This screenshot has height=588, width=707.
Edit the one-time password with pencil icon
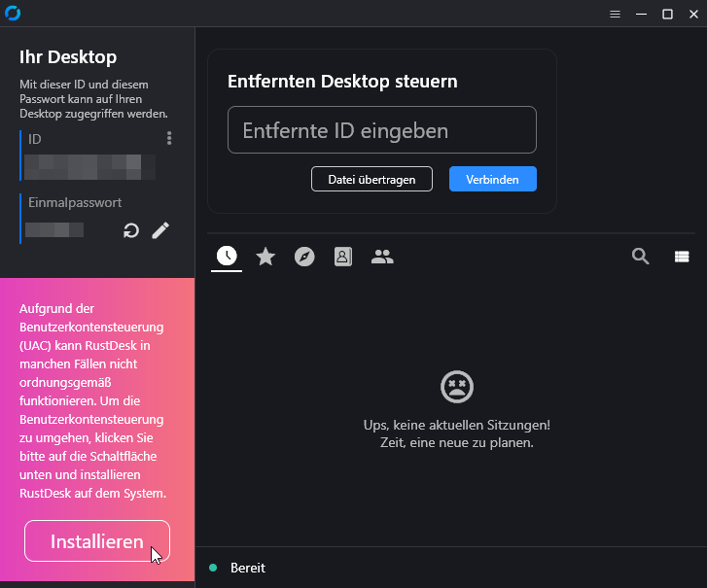[x=160, y=230]
